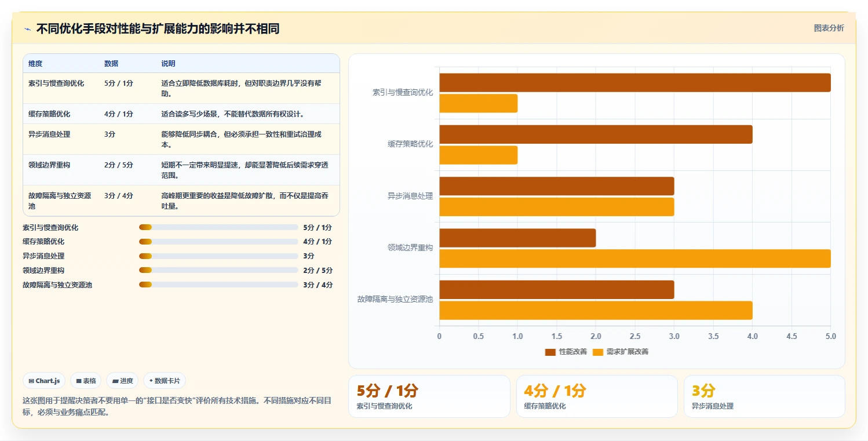Viewport: 868px width, 441px height.
Task: Click the 说明 column header in the table
Action: coord(168,63)
